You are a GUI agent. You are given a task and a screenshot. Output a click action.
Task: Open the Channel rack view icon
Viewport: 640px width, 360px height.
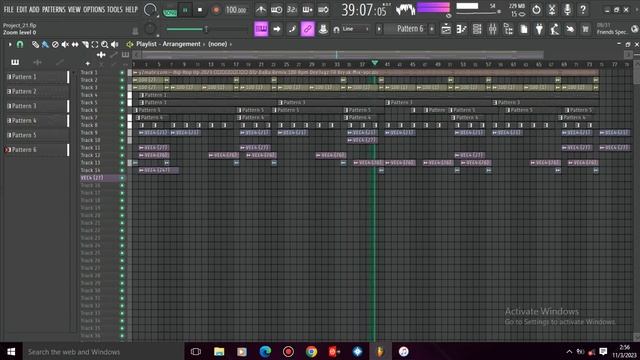coord(477,29)
